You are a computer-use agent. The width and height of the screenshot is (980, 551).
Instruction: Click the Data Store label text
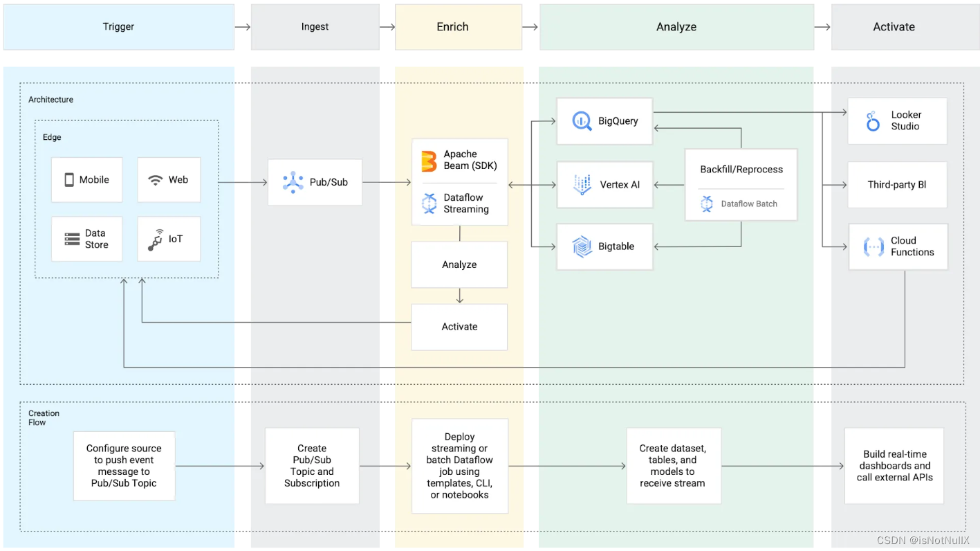click(x=97, y=239)
